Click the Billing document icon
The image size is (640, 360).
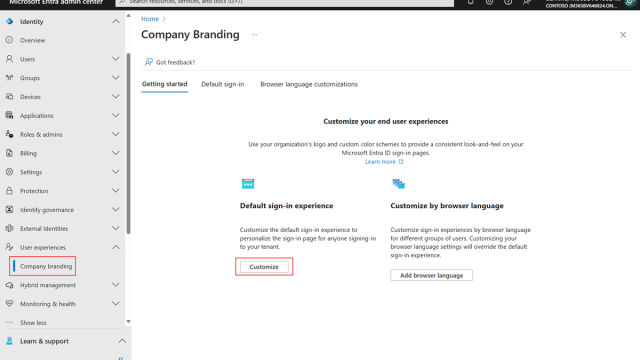click(9, 153)
